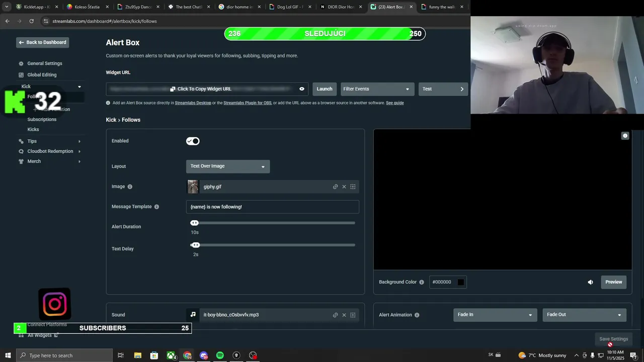Open General Settings gear icon
Viewport: 644px width, 362px height.
[21, 64]
